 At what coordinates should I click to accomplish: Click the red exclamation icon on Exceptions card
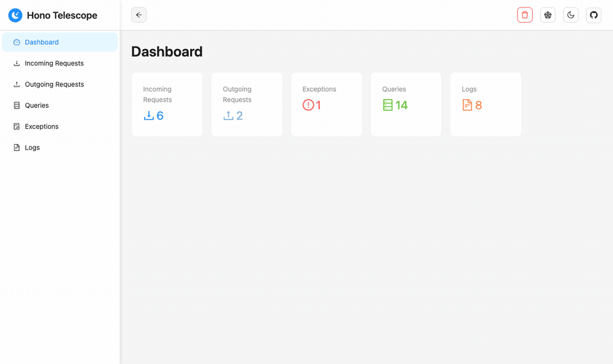coord(308,105)
